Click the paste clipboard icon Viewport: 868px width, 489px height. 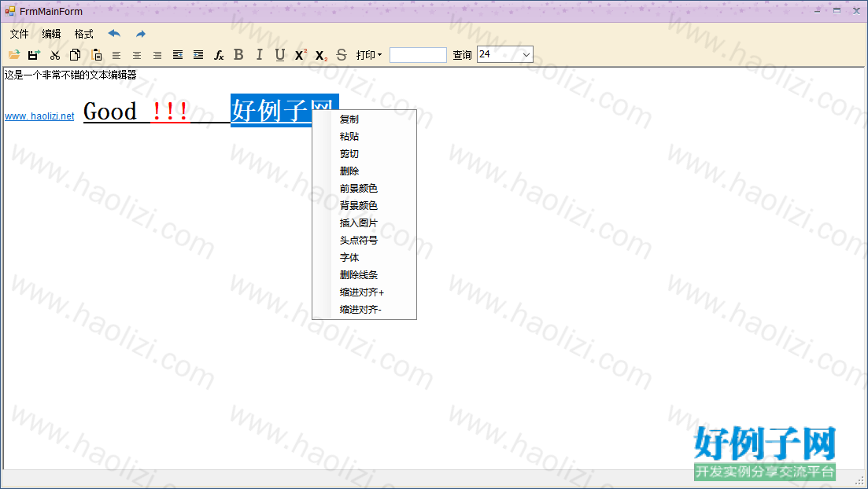(96, 55)
